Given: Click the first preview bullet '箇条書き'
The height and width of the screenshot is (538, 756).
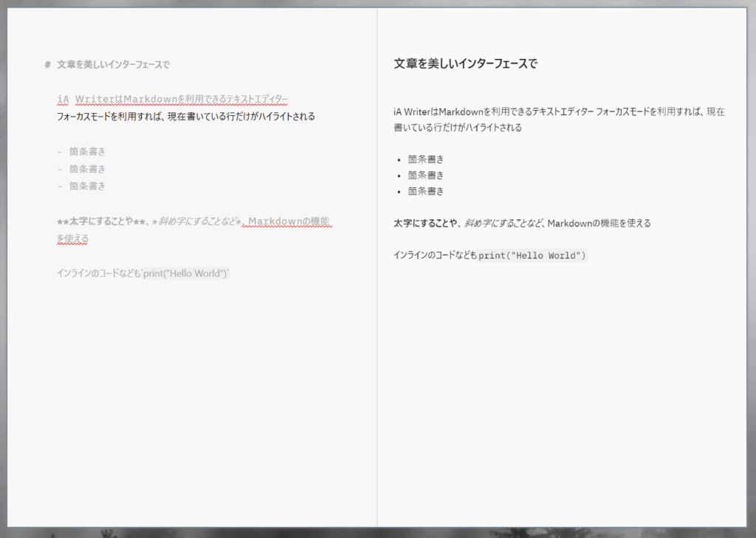Looking at the screenshot, I should point(426,159).
